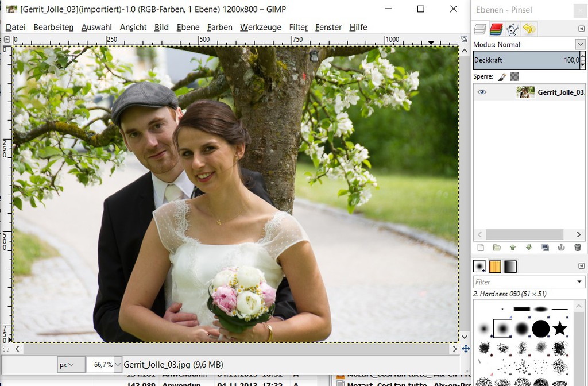Anchor the floating layer with anchor icon

[562, 247]
